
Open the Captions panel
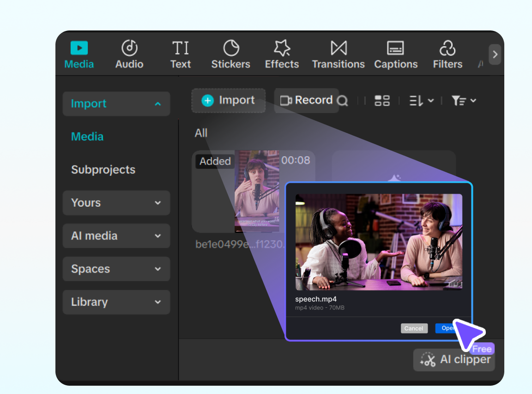coord(396,54)
